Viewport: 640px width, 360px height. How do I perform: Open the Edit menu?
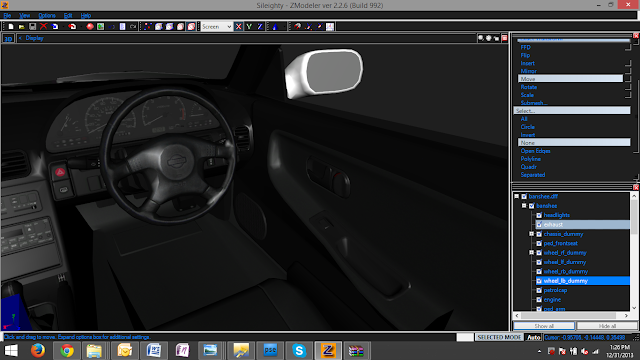pos(68,16)
